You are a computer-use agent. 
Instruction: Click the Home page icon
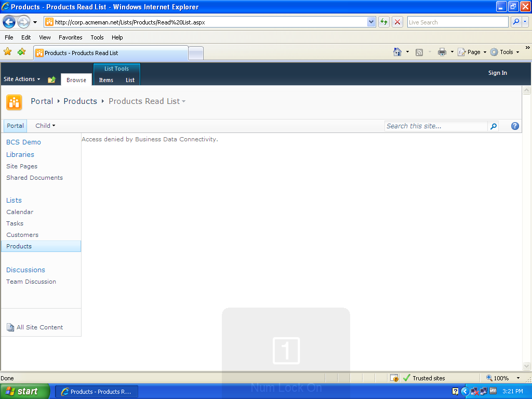click(397, 52)
